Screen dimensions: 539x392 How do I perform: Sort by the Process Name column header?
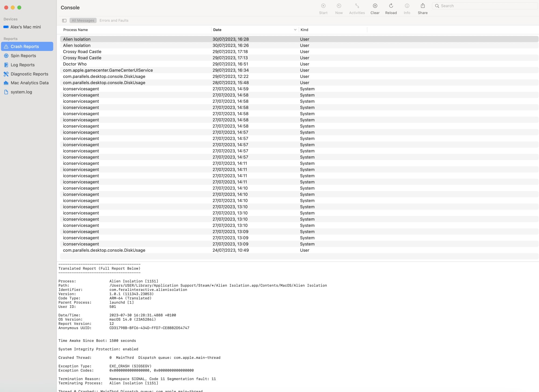click(x=75, y=30)
